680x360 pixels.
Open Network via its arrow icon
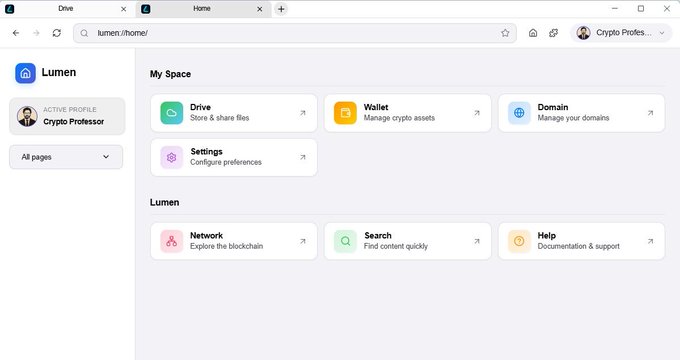point(303,241)
